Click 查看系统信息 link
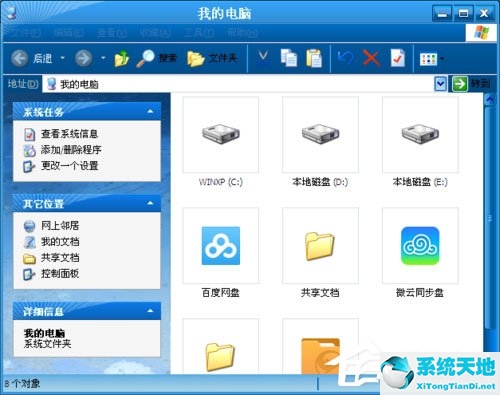500x395 pixels. [x=69, y=134]
